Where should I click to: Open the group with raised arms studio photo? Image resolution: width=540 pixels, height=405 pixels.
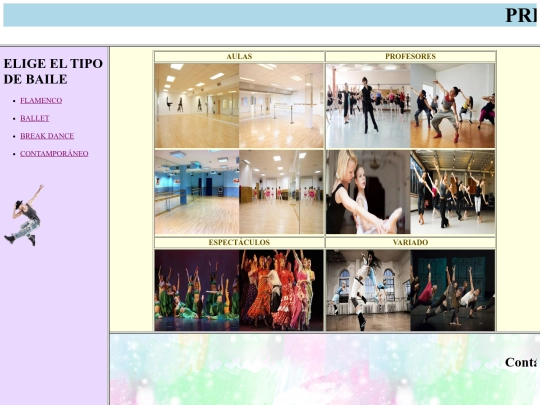[x=453, y=192]
